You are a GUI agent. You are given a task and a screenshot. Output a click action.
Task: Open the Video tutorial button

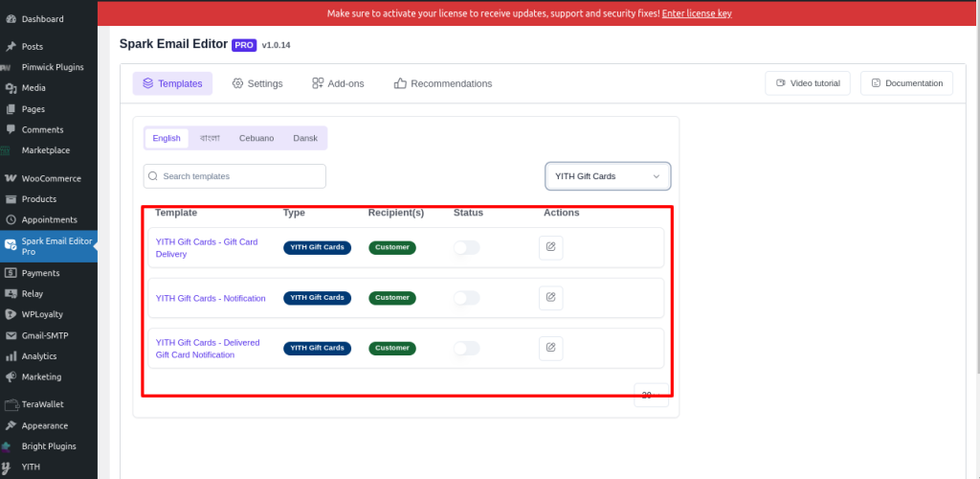coord(808,83)
